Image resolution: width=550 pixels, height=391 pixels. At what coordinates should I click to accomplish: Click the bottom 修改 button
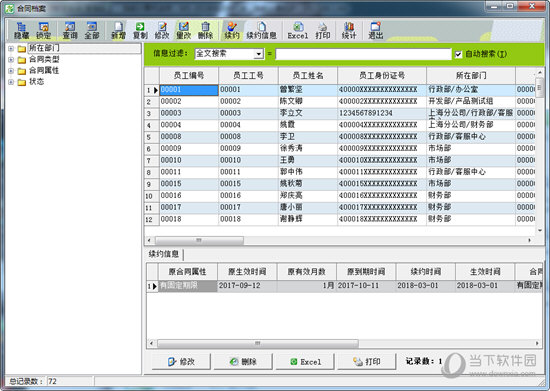pyautogui.click(x=181, y=361)
